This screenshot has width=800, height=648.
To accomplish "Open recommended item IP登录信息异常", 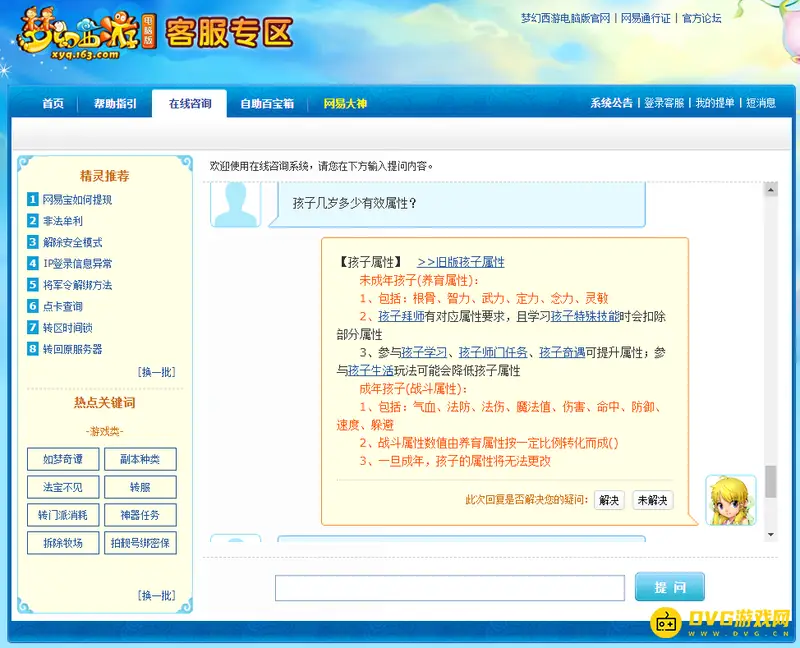I will [x=78, y=264].
